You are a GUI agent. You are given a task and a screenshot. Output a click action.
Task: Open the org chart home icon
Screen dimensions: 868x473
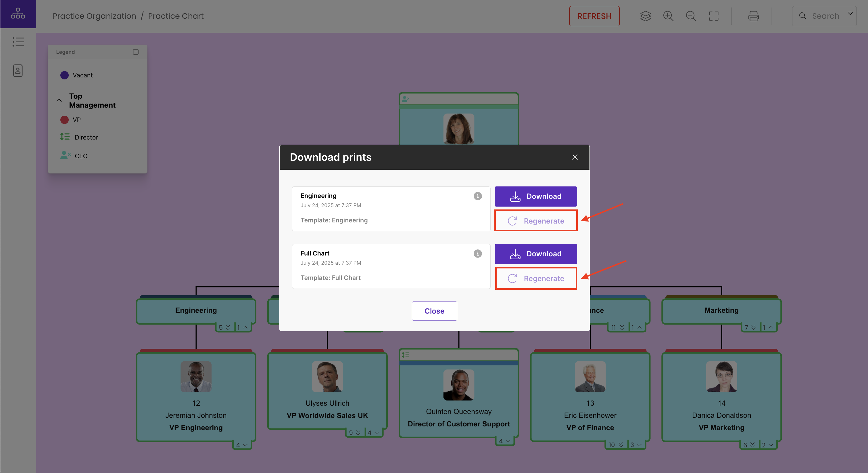point(18,14)
